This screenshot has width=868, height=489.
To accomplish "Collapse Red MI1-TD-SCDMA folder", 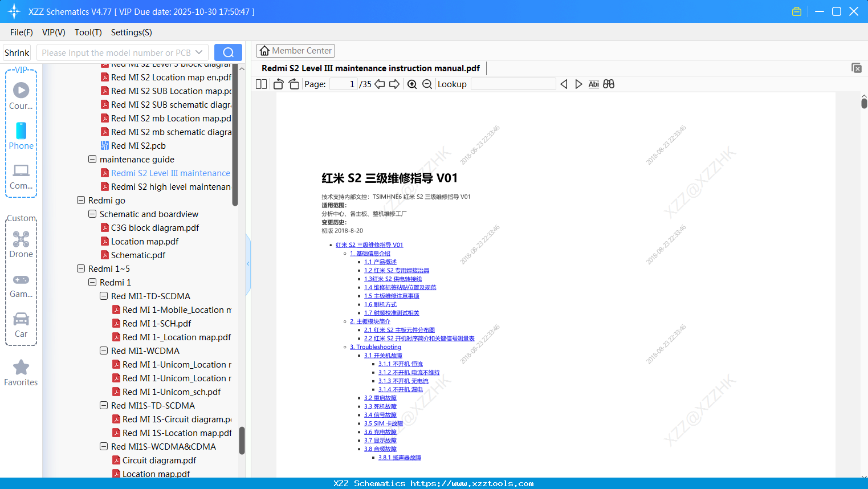I will tap(104, 296).
